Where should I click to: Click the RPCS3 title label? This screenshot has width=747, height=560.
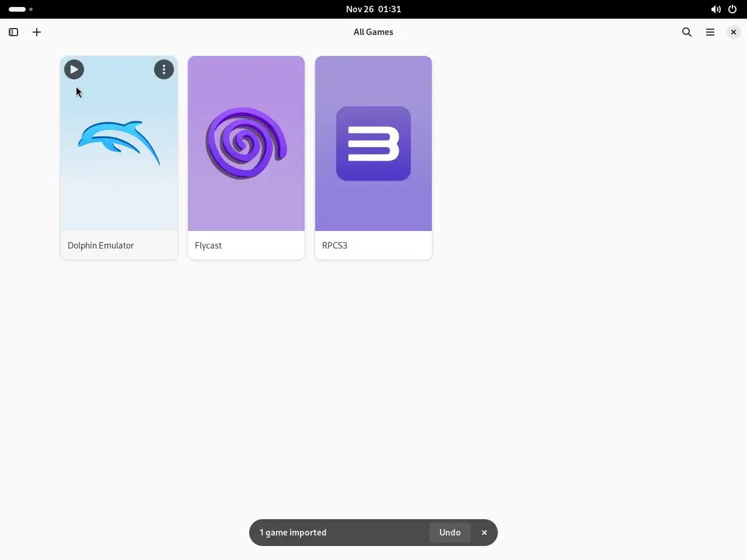335,246
